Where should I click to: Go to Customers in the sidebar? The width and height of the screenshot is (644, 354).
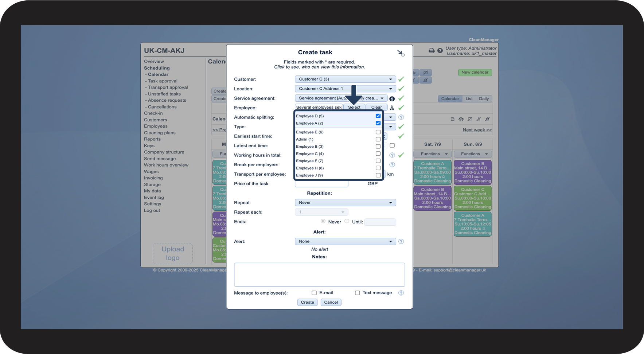coord(156,120)
